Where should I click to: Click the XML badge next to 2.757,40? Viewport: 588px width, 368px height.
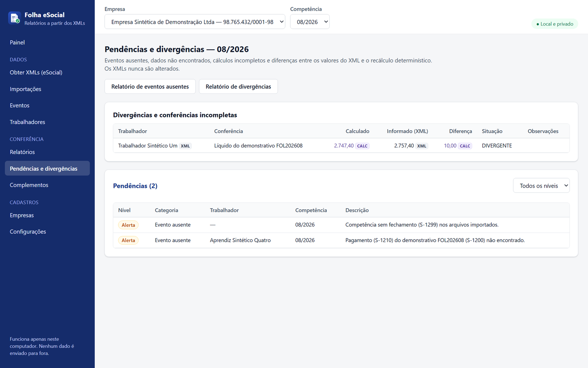coord(422,146)
